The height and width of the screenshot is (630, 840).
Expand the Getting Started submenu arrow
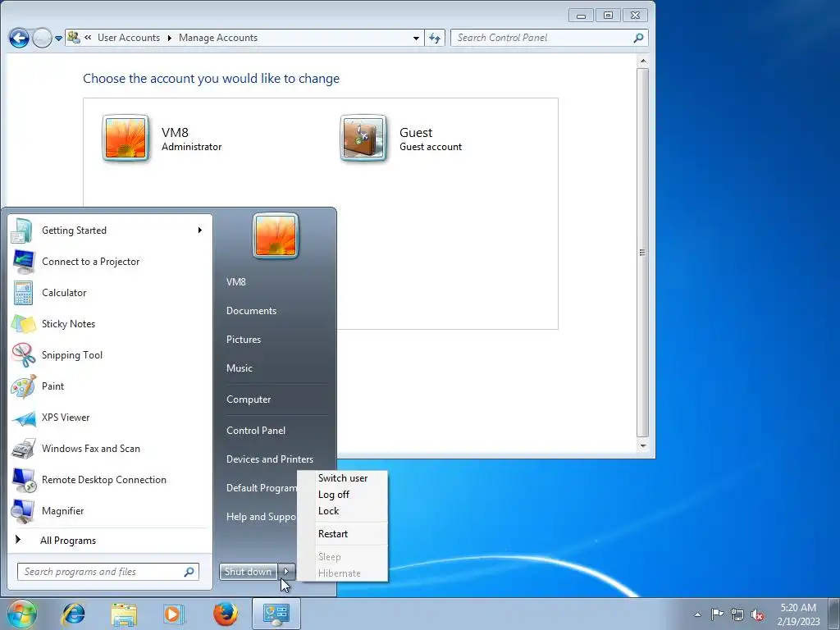pos(200,231)
